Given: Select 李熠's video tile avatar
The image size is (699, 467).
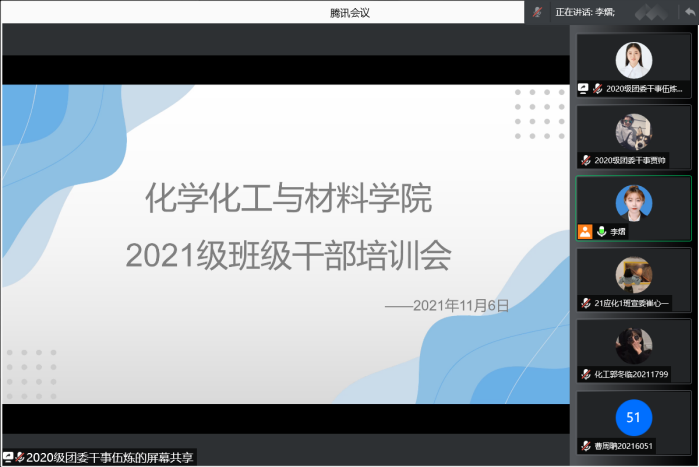Looking at the screenshot, I should pos(633,203).
